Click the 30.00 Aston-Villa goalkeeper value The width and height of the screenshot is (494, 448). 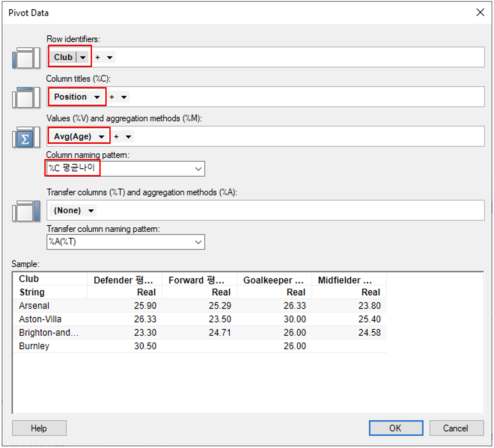tap(295, 319)
